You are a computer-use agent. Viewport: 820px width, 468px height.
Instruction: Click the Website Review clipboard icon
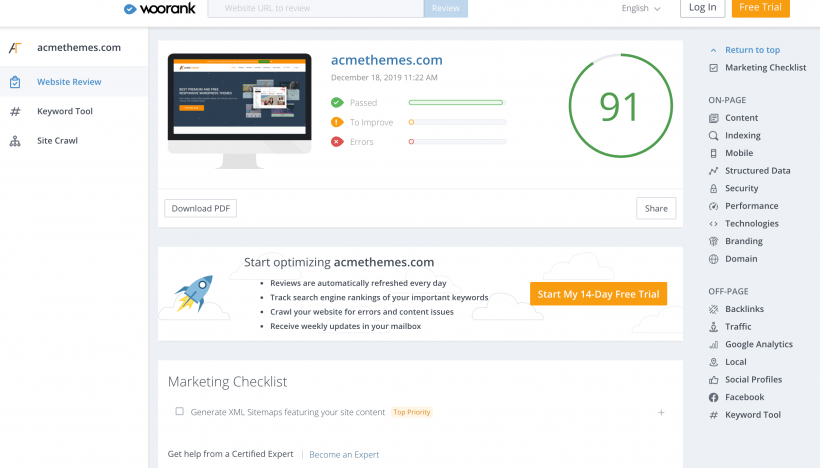(15, 82)
